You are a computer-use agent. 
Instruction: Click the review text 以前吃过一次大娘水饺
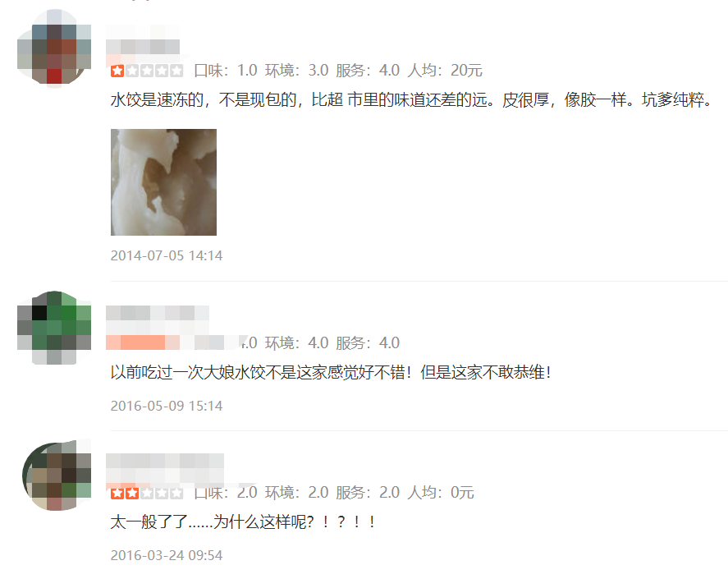[331, 372]
